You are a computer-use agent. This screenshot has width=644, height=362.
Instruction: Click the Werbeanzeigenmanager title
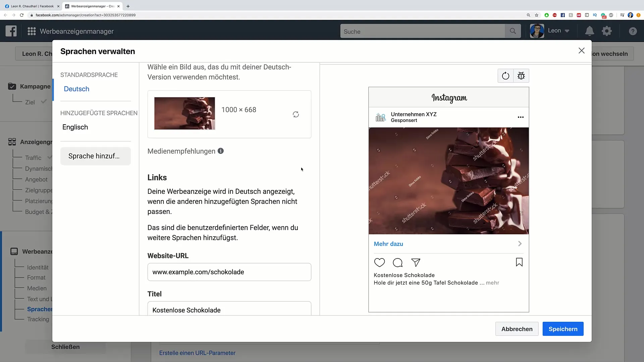click(x=76, y=31)
